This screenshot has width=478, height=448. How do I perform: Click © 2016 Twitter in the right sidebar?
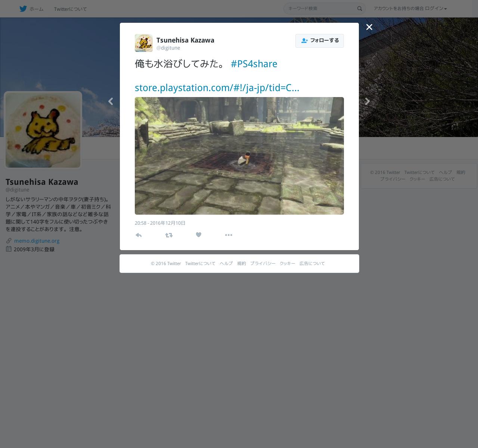point(385,172)
